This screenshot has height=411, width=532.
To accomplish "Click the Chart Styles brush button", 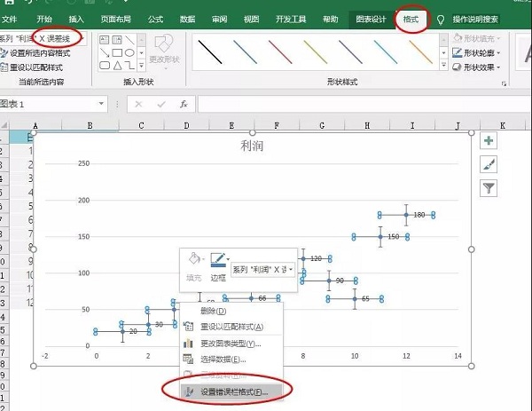I will coord(489,165).
